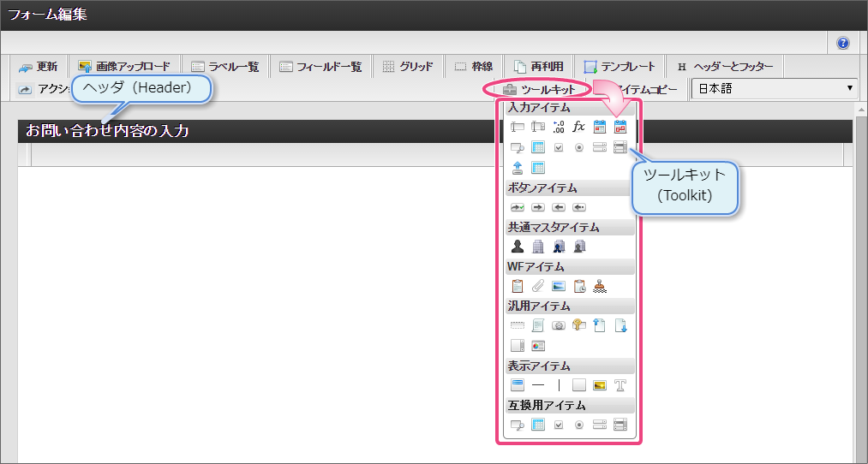Select the plain building icon in 共通マスタアイテム
Viewport: 868px width, 464px height.
(537, 246)
